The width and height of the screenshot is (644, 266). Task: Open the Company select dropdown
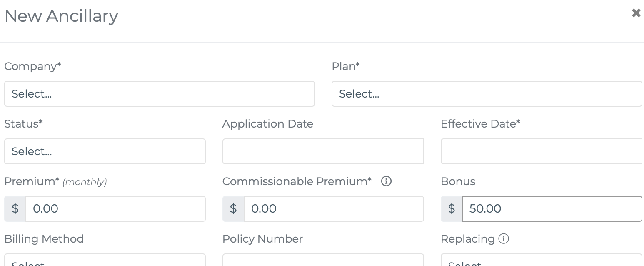tap(160, 94)
